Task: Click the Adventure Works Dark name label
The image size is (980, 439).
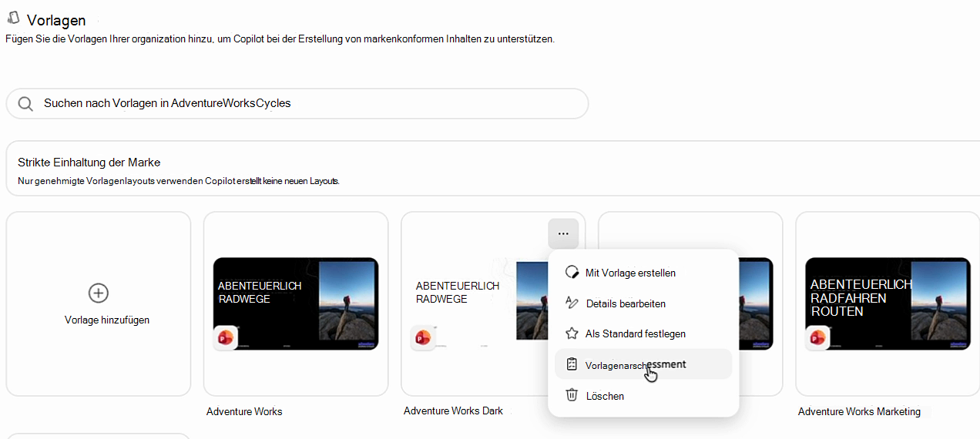Action: (453, 411)
